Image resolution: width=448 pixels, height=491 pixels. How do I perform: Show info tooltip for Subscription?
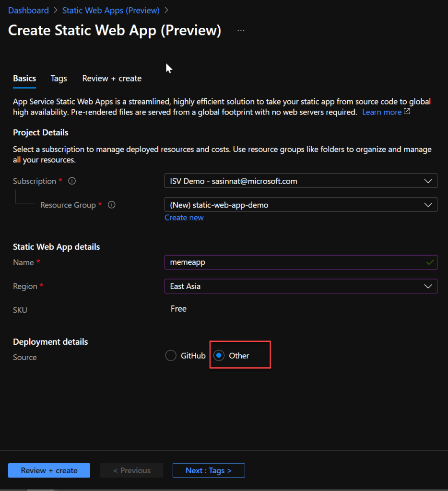tap(72, 181)
